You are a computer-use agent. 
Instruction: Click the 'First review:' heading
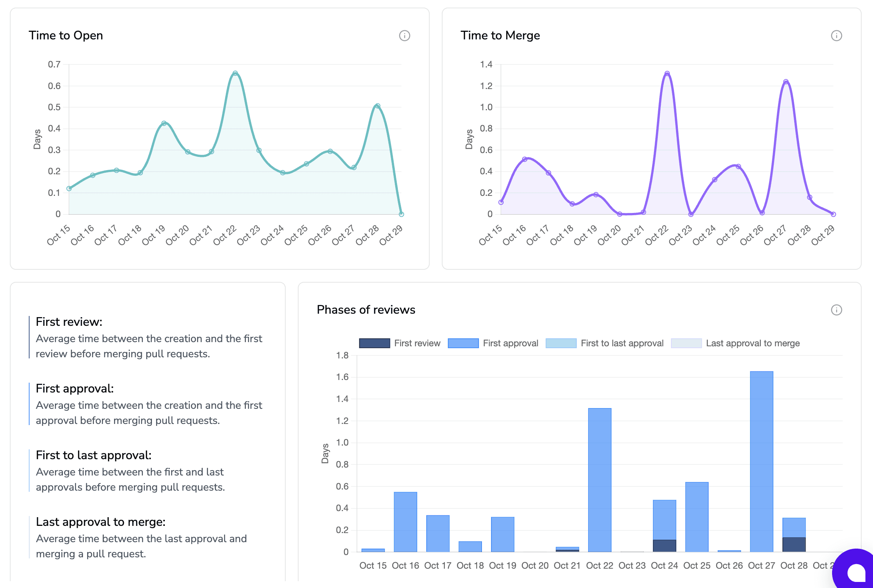[69, 322]
